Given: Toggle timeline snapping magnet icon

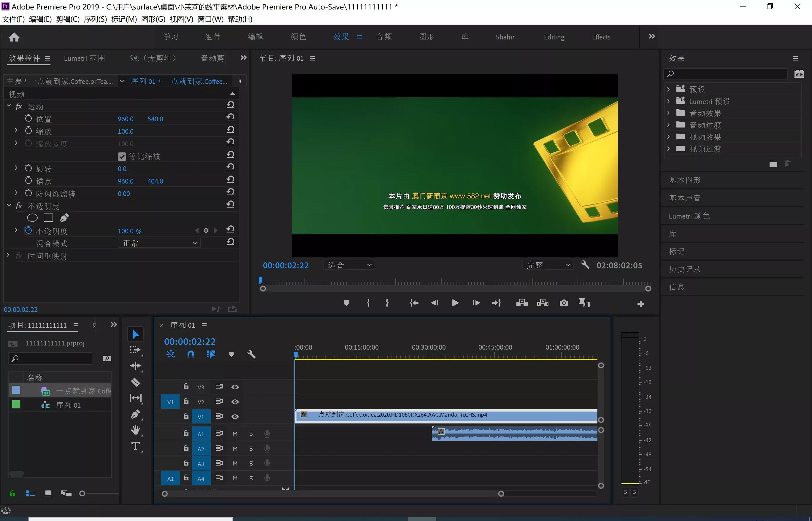Looking at the screenshot, I should pyautogui.click(x=191, y=354).
